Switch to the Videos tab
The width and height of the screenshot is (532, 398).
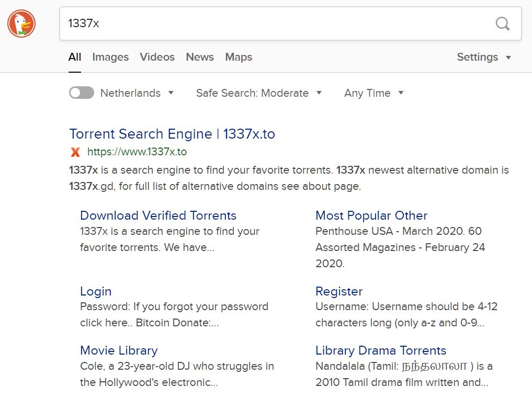click(x=157, y=57)
